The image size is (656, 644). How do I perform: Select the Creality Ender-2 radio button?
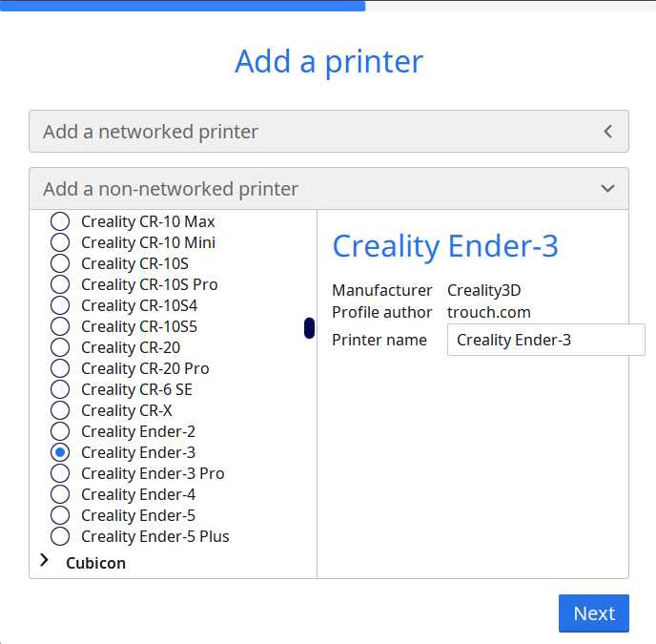(60, 431)
